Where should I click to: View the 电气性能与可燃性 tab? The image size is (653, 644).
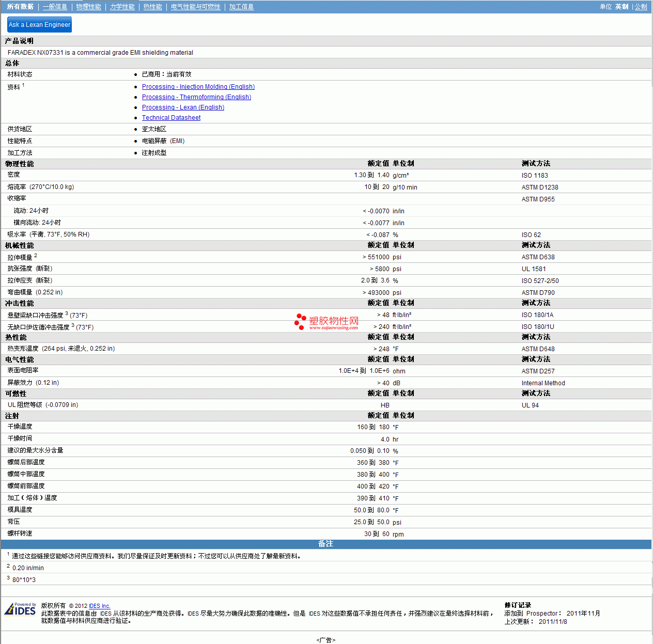click(x=195, y=7)
